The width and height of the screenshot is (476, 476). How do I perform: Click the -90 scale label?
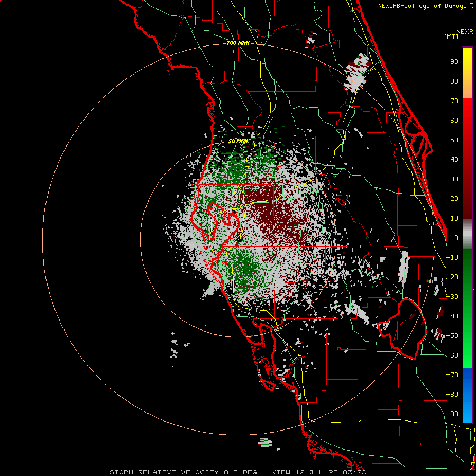(x=452, y=414)
